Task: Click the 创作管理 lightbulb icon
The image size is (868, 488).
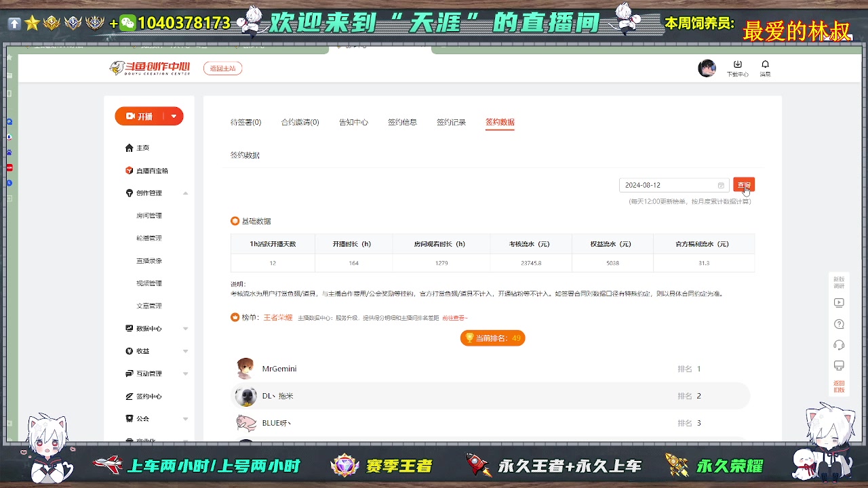Action: click(130, 193)
